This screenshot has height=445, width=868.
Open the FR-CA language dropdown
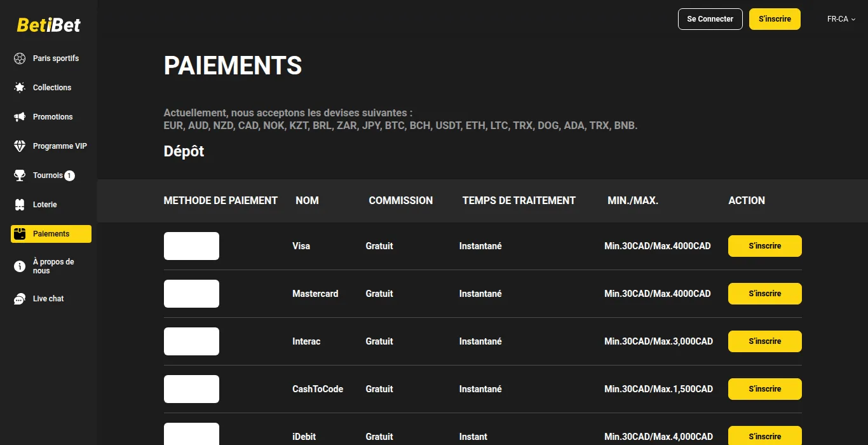coord(841,19)
